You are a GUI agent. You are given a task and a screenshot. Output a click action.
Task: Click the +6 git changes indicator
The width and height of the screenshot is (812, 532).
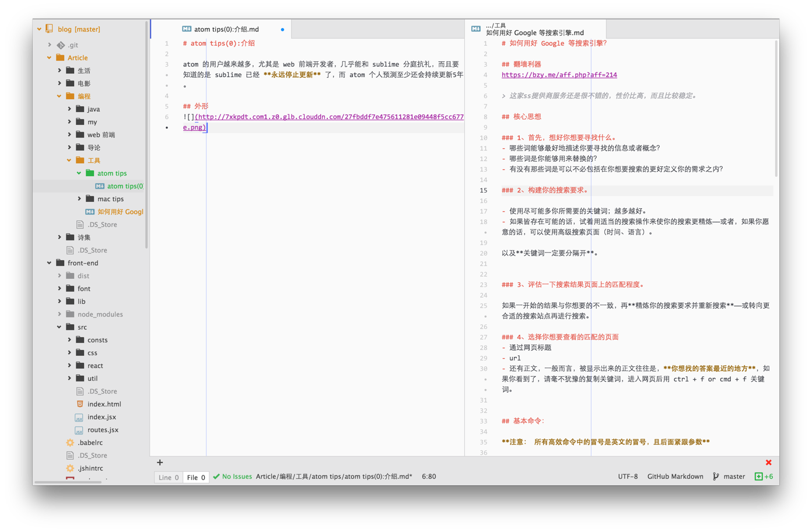pyautogui.click(x=764, y=476)
